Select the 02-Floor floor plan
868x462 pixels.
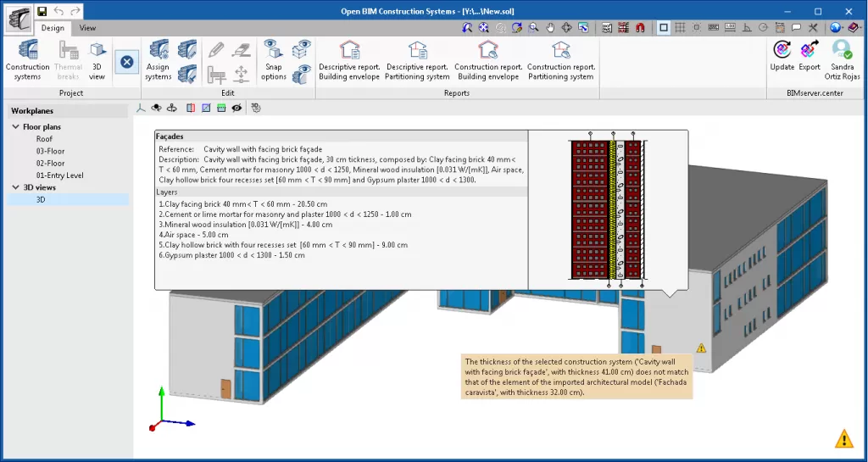click(x=50, y=163)
